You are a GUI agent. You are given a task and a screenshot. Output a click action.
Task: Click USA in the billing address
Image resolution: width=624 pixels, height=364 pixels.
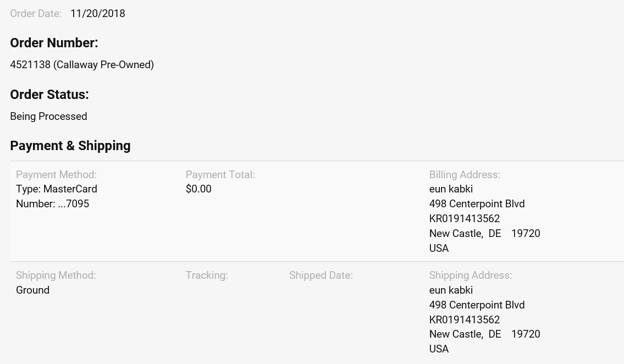click(439, 249)
